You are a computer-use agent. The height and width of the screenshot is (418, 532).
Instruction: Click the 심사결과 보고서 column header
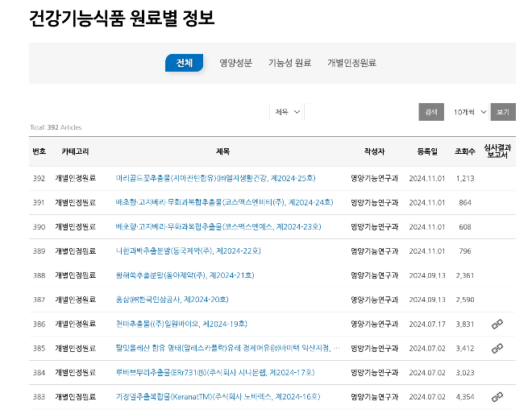pyautogui.click(x=497, y=151)
